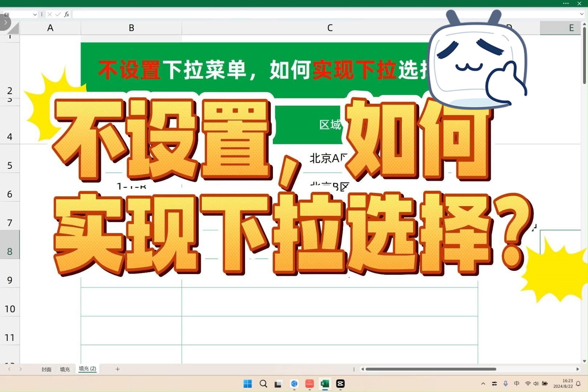Image resolution: width=588 pixels, height=392 pixels.
Task: Click the three-dot handle beside Name Box
Action: [x=42, y=15]
